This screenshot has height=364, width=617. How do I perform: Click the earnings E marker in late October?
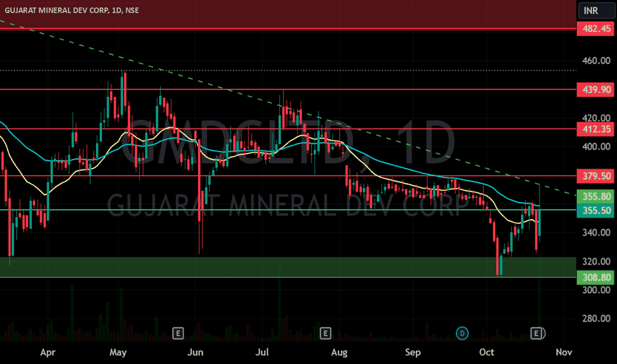coord(536,334)
